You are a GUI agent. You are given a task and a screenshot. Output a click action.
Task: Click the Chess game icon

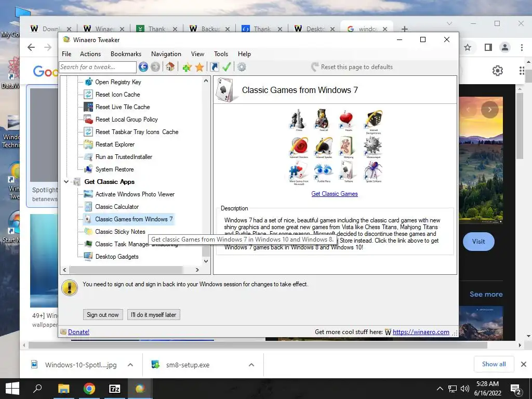(298, 119)
